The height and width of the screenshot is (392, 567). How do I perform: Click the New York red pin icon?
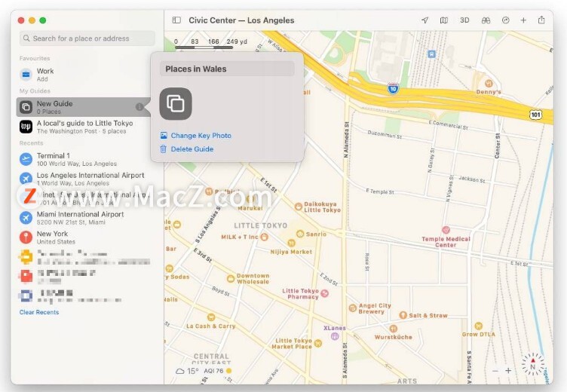tap(26, 237)
